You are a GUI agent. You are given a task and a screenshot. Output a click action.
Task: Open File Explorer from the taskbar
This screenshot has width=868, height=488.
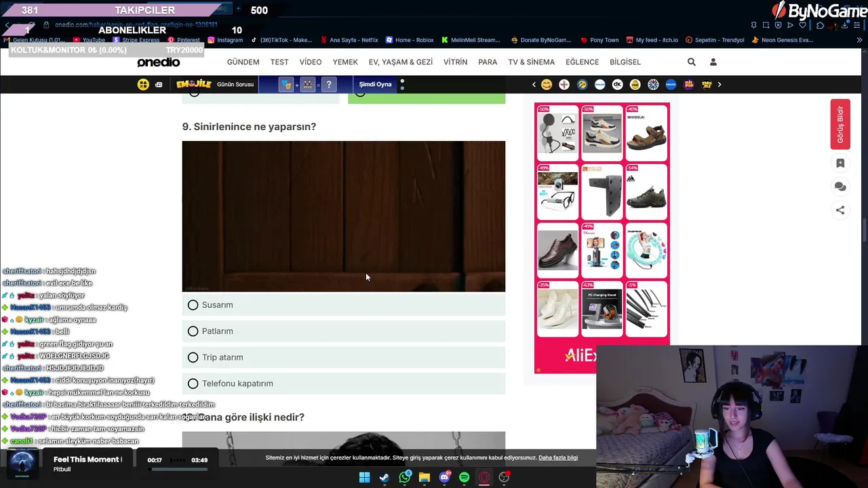(425, 477)
